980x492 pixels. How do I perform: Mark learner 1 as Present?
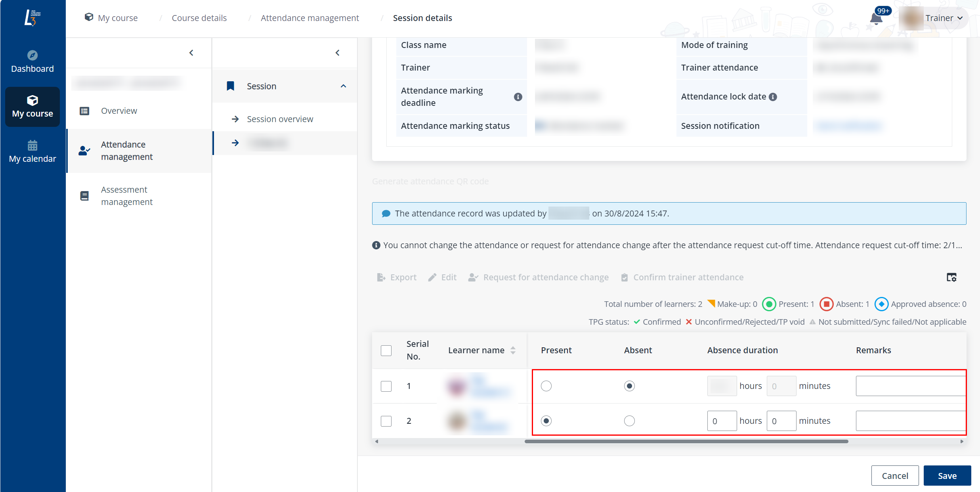coord(546,386)
